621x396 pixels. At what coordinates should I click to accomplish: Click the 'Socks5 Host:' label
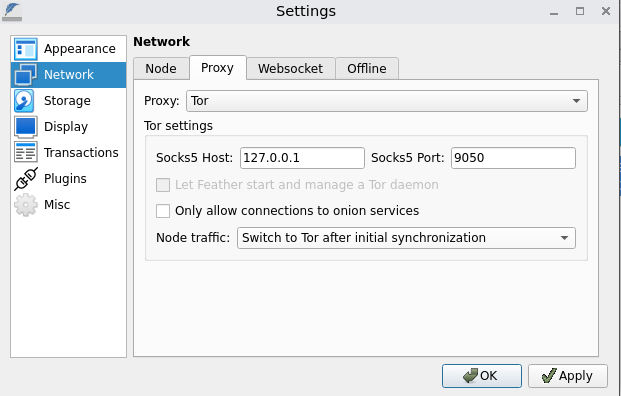[x=194, y=158]
